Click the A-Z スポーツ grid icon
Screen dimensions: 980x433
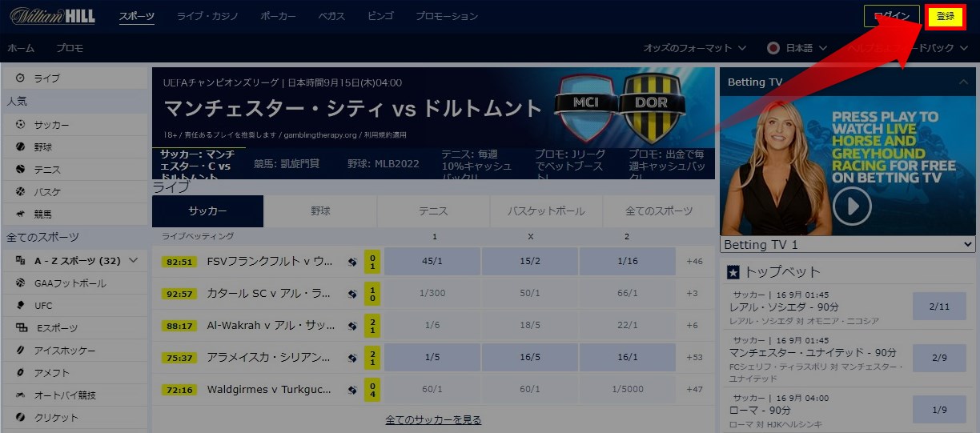20,261
